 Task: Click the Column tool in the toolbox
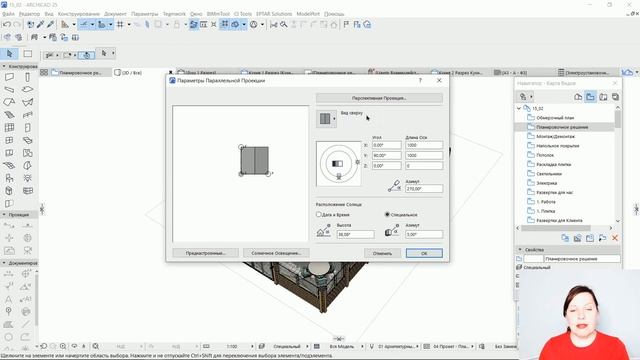coord(27,77)
